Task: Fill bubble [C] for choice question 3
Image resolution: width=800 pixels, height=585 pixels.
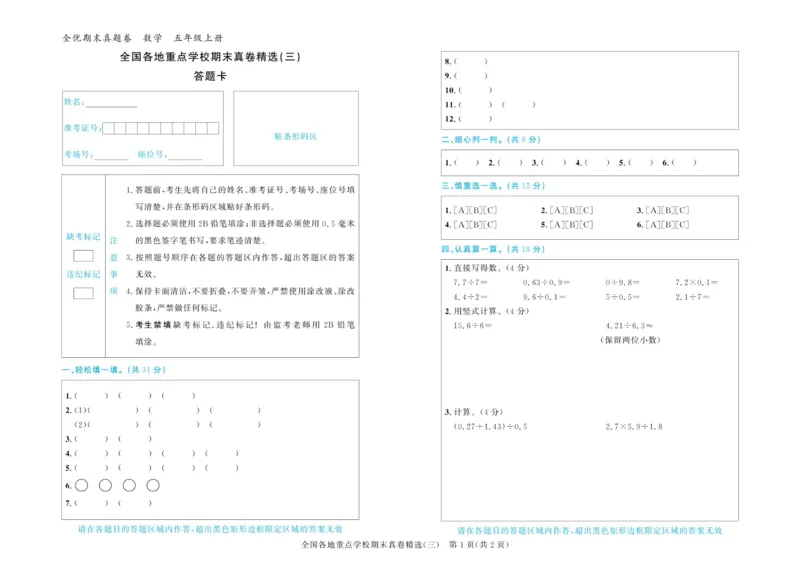Action: tap(681, 210)
